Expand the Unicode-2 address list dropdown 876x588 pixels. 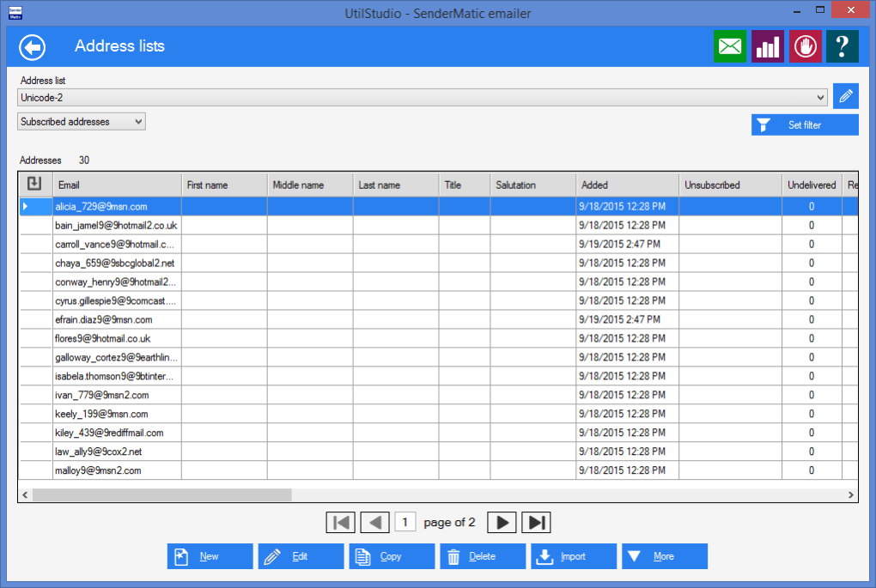[x=821, y=98]
